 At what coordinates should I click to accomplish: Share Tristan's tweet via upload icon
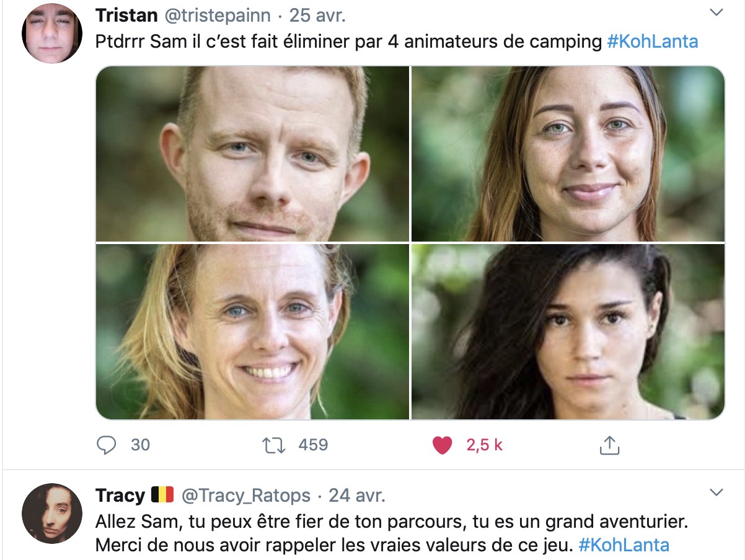click(609, 445)
